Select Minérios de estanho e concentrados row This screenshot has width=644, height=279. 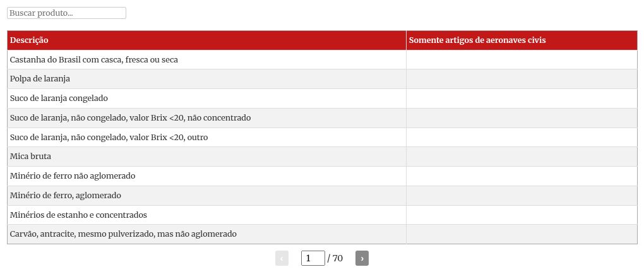click(78, 215)
